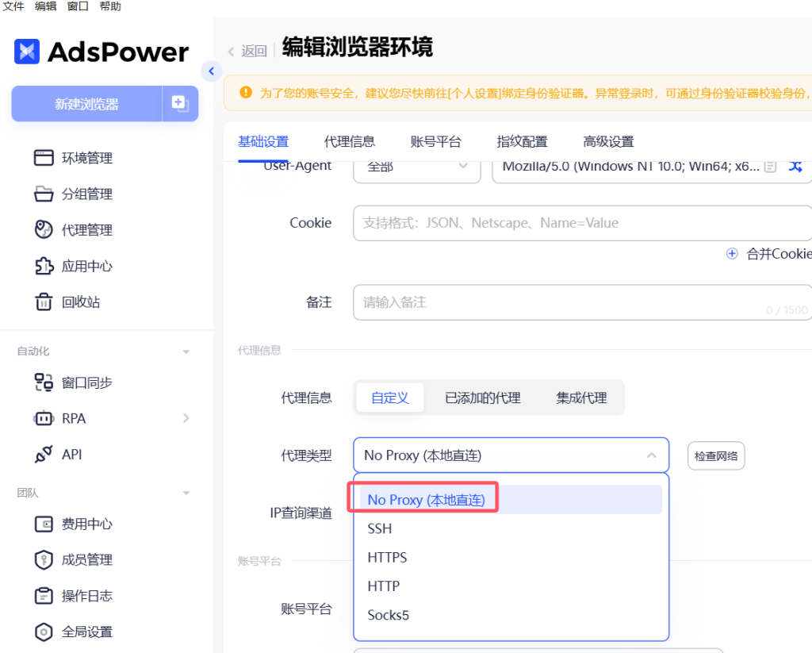Click the 代理管理 globe icon

(x=44, y=230)
